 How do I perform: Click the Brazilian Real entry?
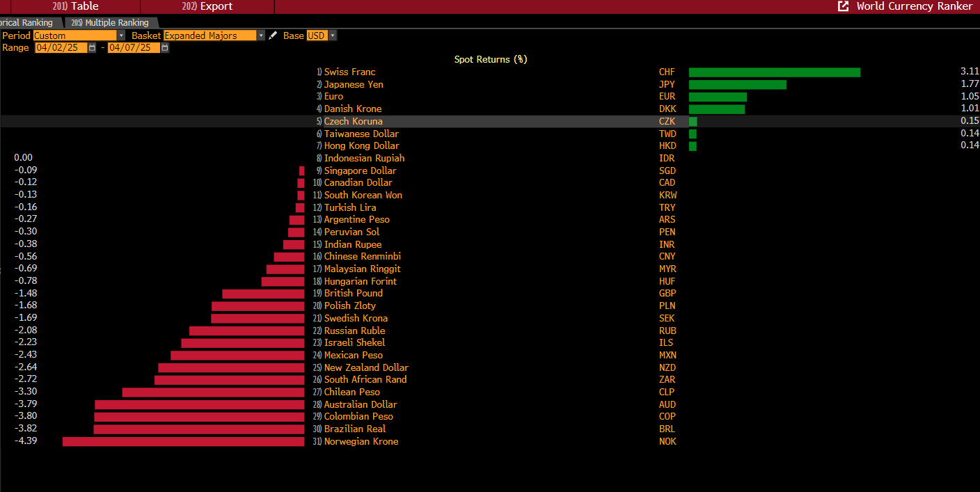pyautogui.click(x=355, y=429)
